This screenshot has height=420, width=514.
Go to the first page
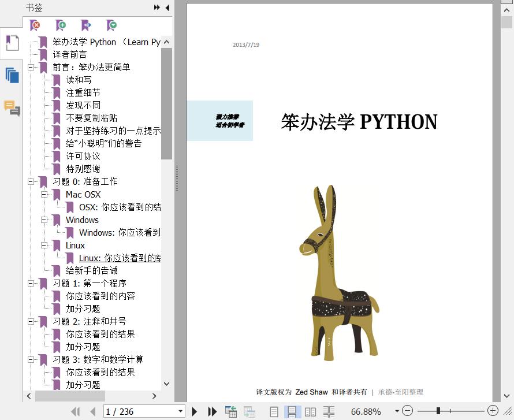coord(76,411)
